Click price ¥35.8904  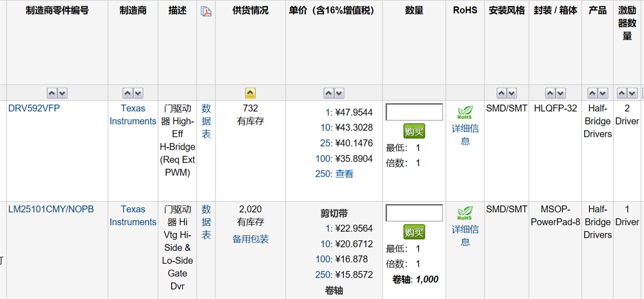click(354, 159)
